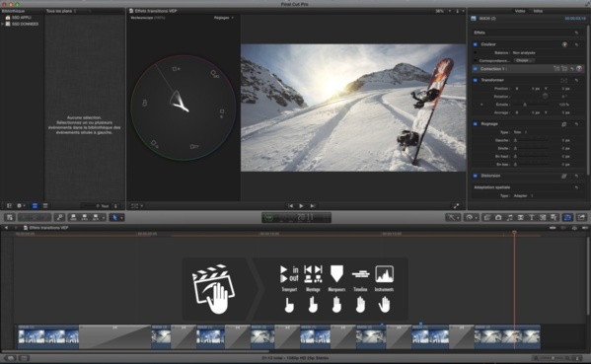
Task: Click Transformer on-screen controls icon
Action: (563, 80)
